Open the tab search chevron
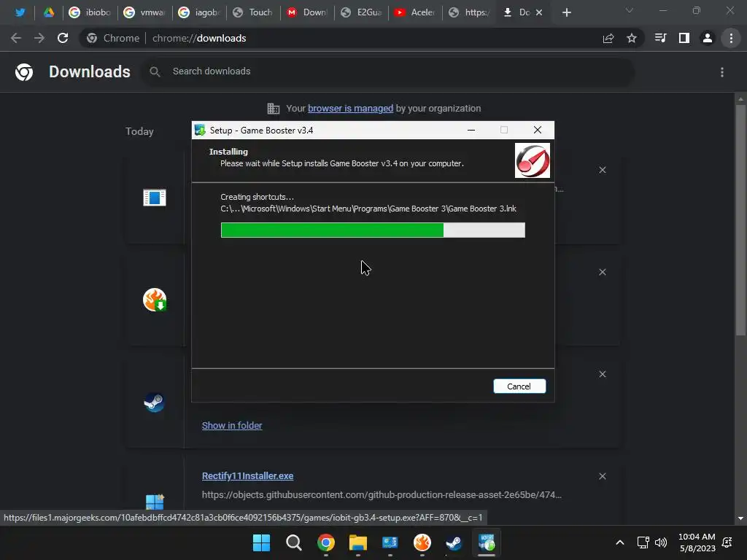Image resolution: width=747 pixels, height=560 pixels. point(630,10)
